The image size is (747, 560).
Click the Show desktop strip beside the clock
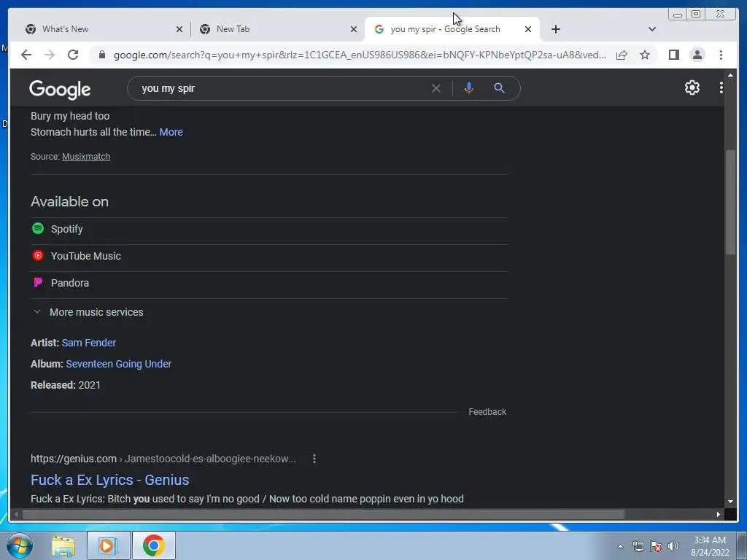coord(742,545)
